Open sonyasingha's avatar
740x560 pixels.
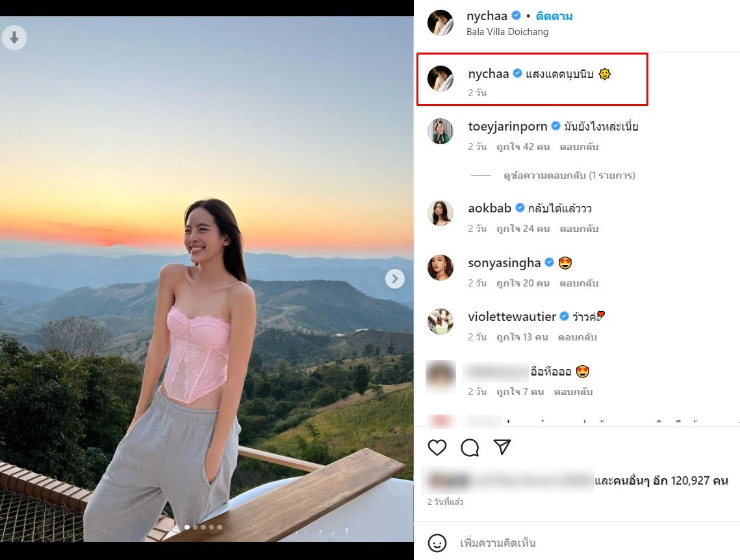point(440,268)
